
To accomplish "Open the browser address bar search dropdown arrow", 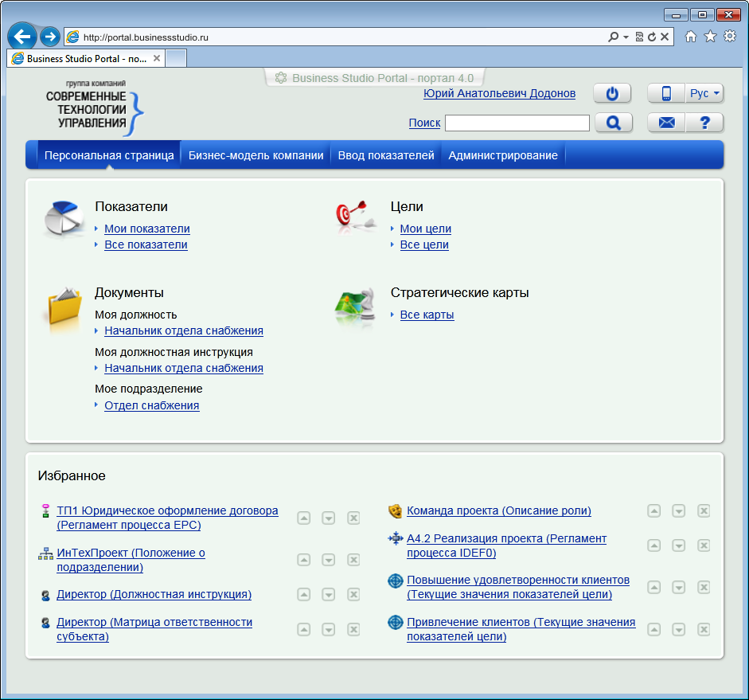I will [626, 37].
